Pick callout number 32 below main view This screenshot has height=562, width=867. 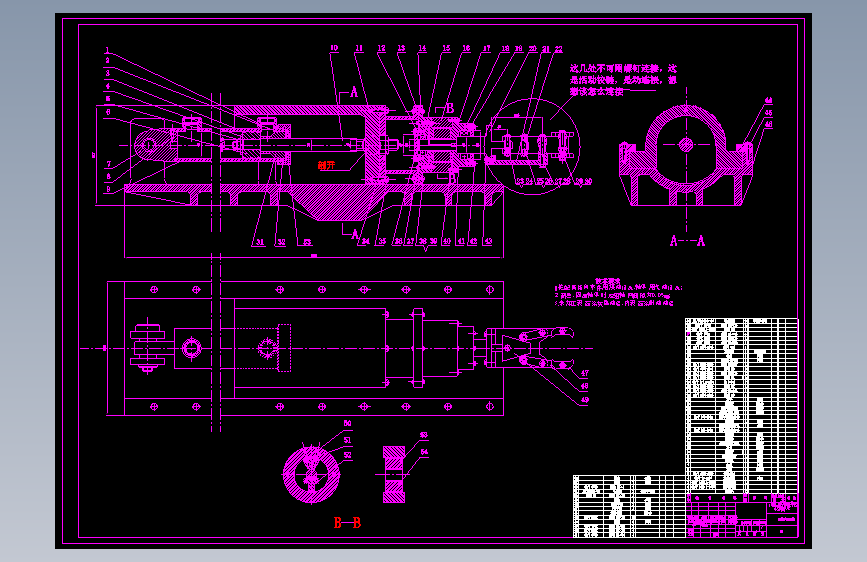tap(281, 242)
